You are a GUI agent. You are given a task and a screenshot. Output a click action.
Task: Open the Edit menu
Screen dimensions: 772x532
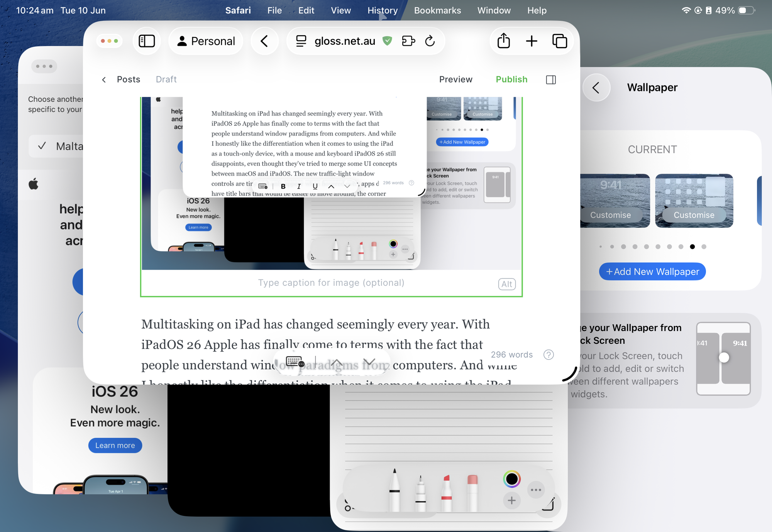pos(306,10)
